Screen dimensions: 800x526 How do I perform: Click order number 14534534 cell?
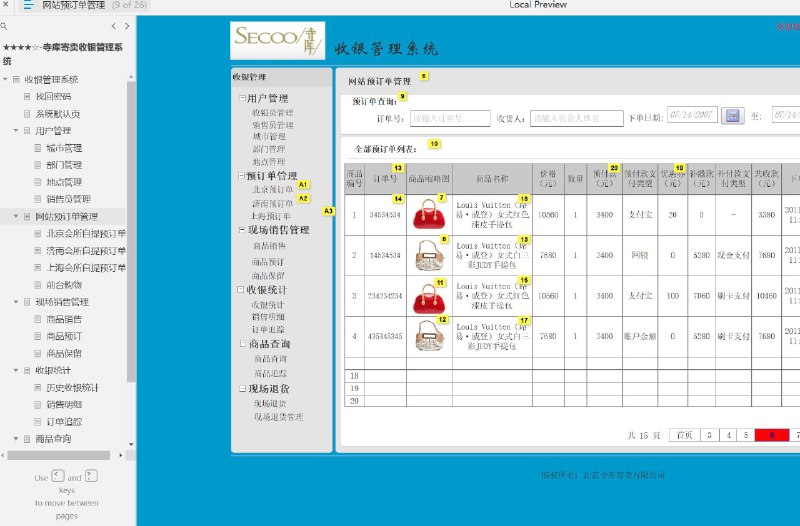pyautogui.click(x=385, y=255)
